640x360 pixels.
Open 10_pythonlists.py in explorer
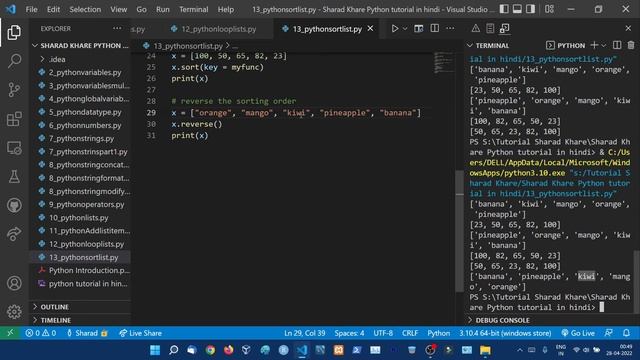pyautogui.click(x=80, y=218)
